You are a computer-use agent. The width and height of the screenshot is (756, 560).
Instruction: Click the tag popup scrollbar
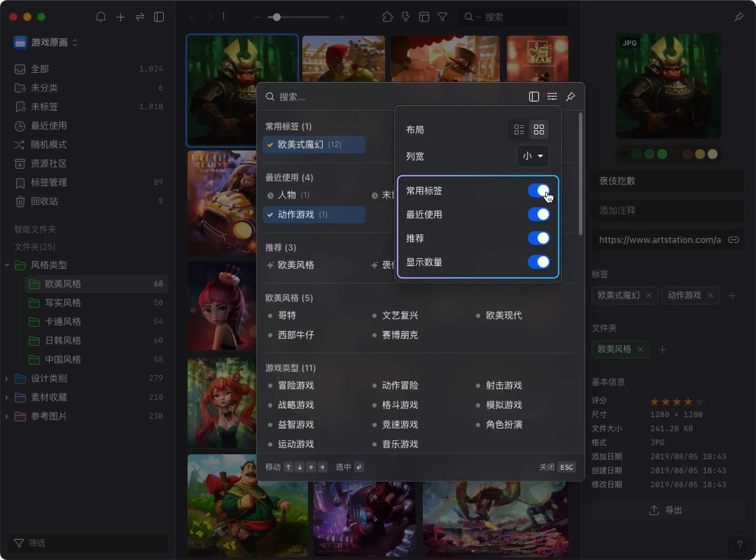pos(580,174)
